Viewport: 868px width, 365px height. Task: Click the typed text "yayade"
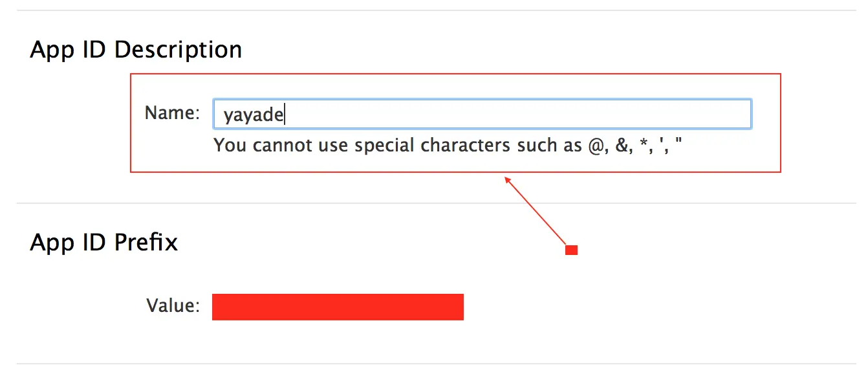(254, 115)
